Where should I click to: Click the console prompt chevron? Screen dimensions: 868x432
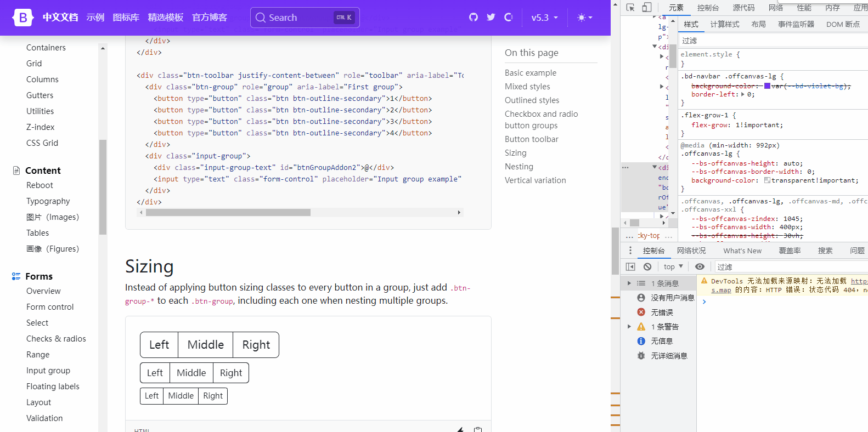(704, 302)
